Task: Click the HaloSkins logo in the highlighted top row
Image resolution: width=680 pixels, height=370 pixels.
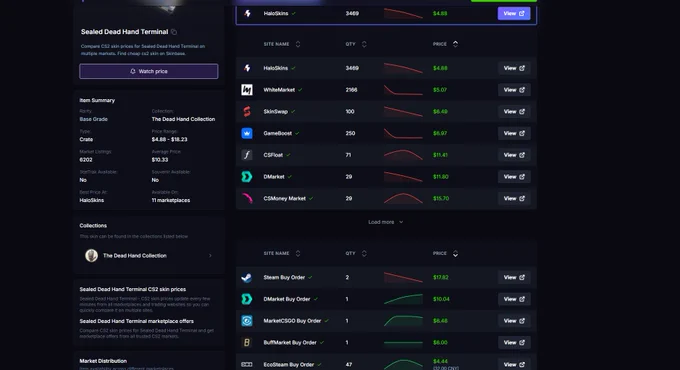Action: (x=247, y=13)
